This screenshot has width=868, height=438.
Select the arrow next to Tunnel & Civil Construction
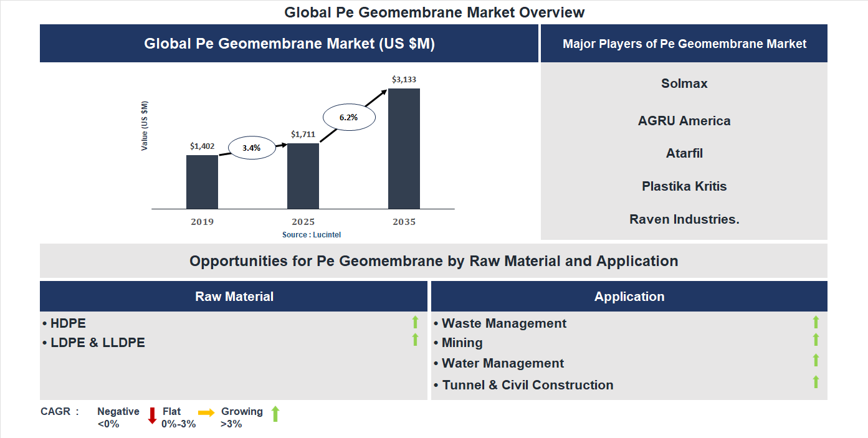[x=816, y=383]
